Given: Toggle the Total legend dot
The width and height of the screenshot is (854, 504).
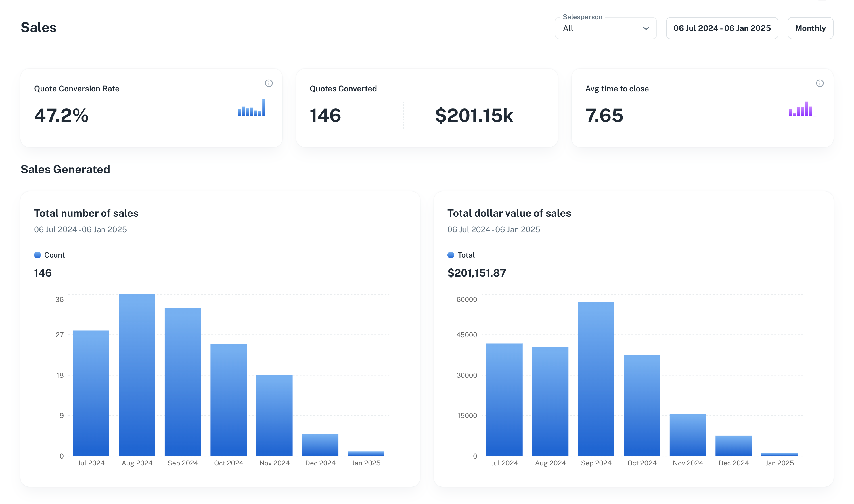Looking at the screenshot, I should [x=451, y=255].
